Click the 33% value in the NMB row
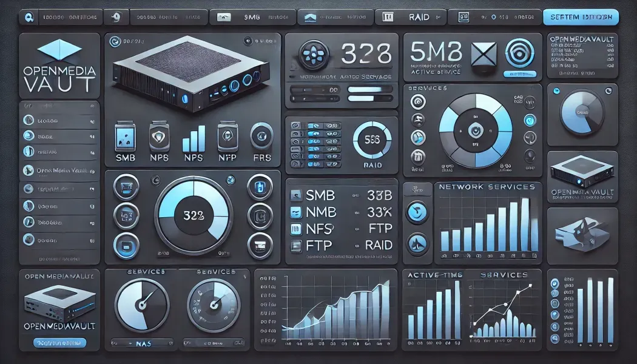This screenshot has width=637, height=364. point(379,212)
